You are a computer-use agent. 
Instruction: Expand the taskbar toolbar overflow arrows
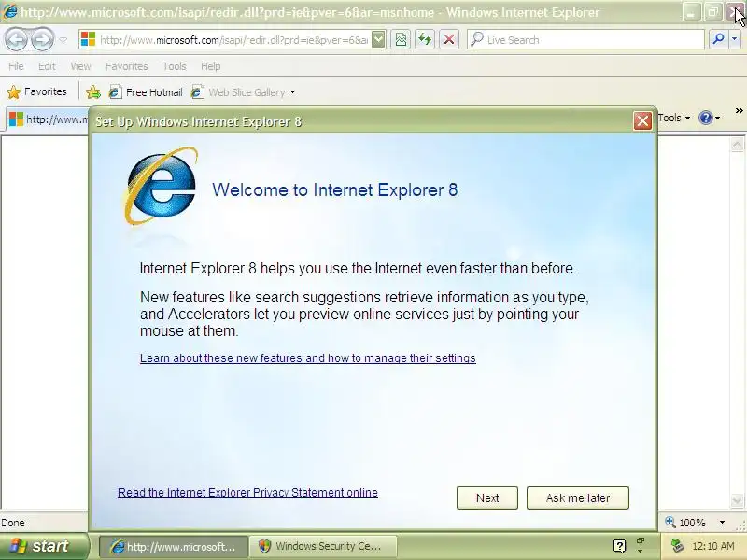pyautogui.click(x=641, y=546)
